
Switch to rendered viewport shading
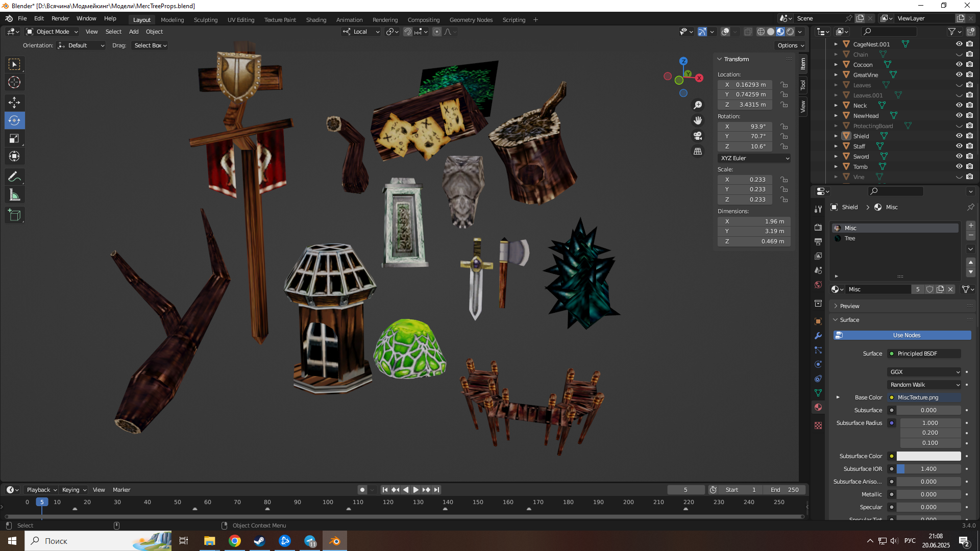tap(790, 32)
